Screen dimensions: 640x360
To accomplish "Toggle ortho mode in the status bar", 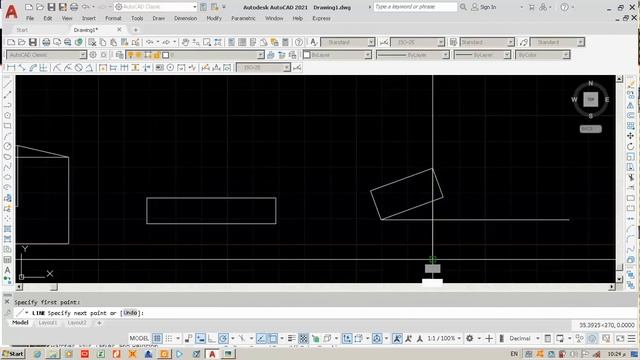I will click(212, 338).
